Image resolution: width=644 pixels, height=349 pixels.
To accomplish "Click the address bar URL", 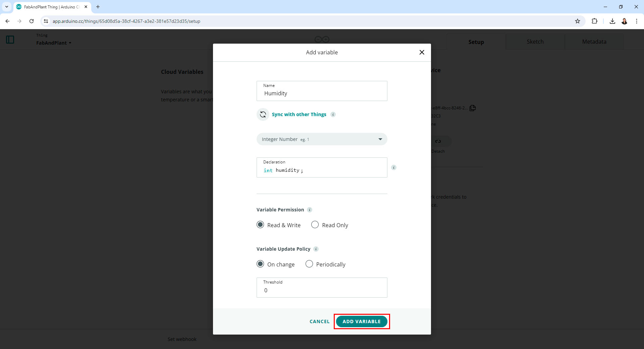I will click(126, 21).
